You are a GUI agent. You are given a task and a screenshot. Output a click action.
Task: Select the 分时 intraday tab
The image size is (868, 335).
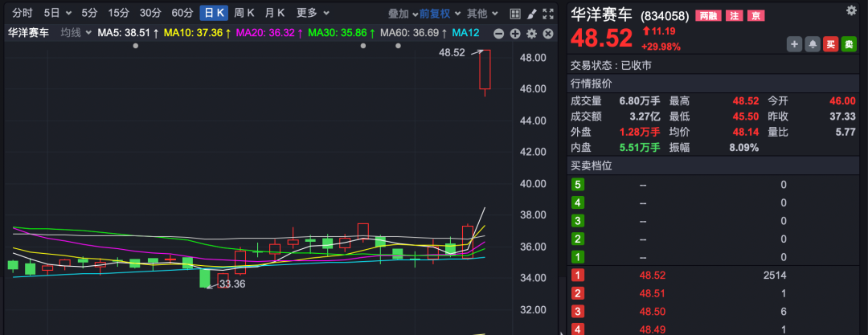click(x=22, y=13)
